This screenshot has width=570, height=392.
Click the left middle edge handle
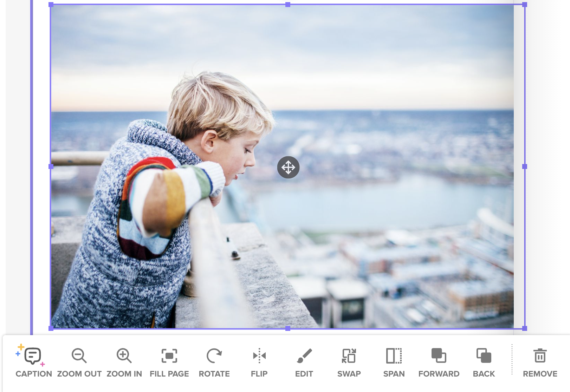pos(51,166)
